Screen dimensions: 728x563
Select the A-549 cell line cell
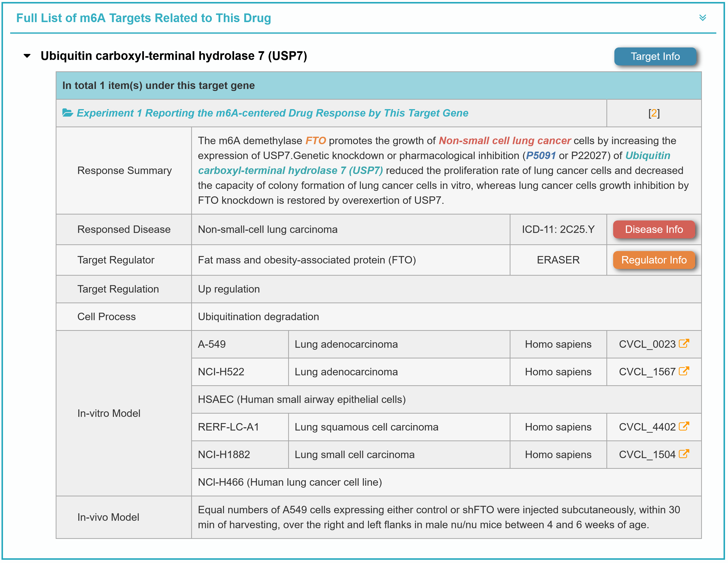pyautogui.click(x=212, y=344)
